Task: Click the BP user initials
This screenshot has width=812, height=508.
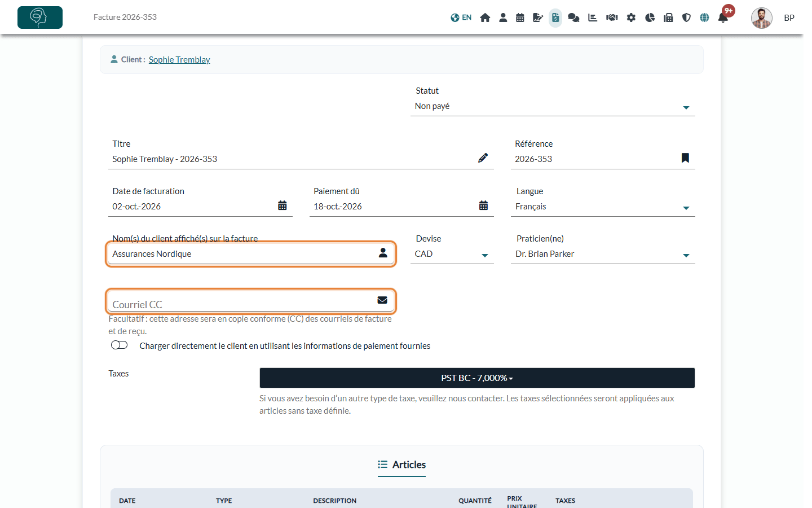Action: (x=789, y=18)
